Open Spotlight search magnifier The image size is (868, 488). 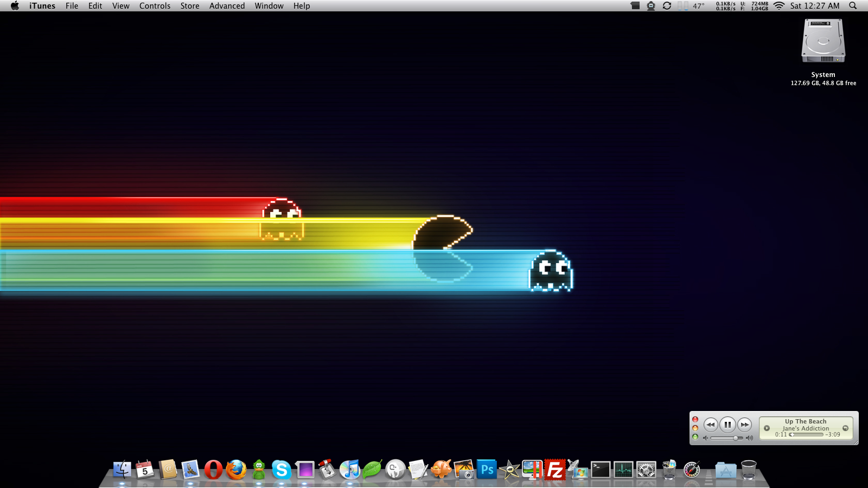click(x=853, y=6)
